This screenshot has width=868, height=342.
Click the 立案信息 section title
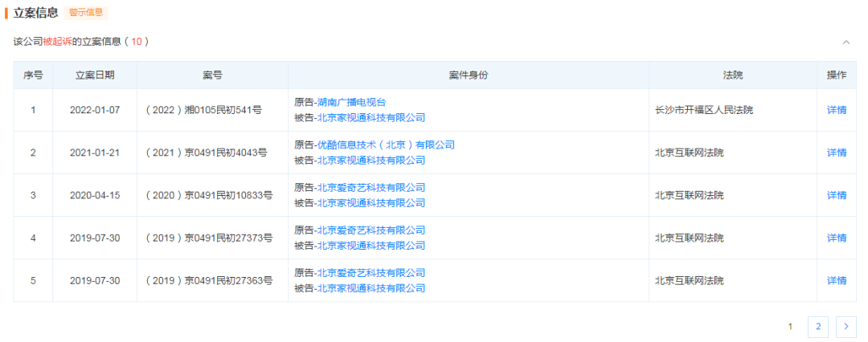[35, 13]
